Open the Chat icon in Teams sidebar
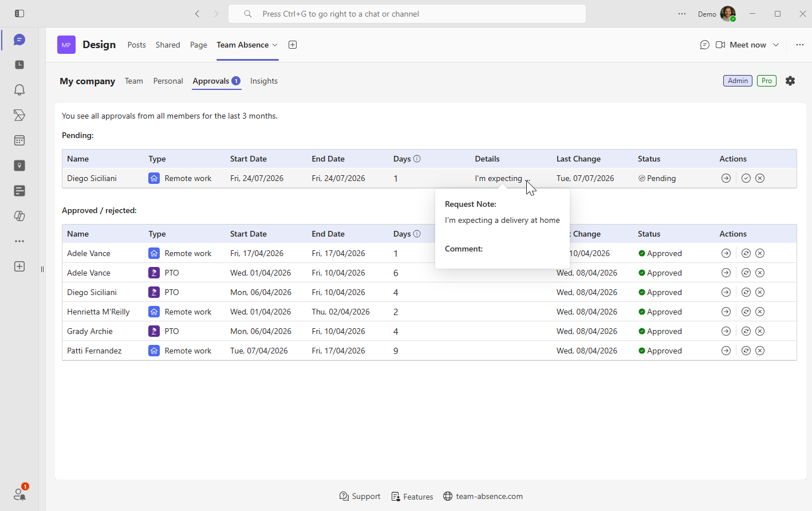Screen dimensions: 812x511 19,40
